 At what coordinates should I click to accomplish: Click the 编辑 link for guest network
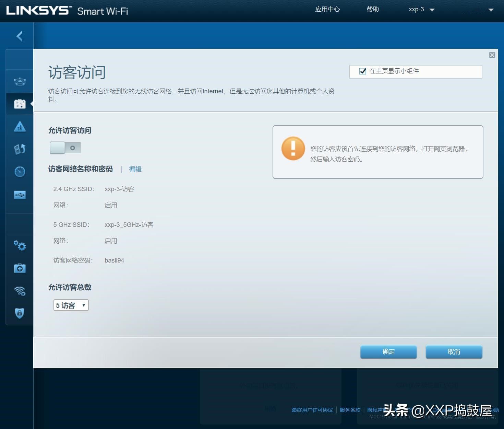[135, 169]
